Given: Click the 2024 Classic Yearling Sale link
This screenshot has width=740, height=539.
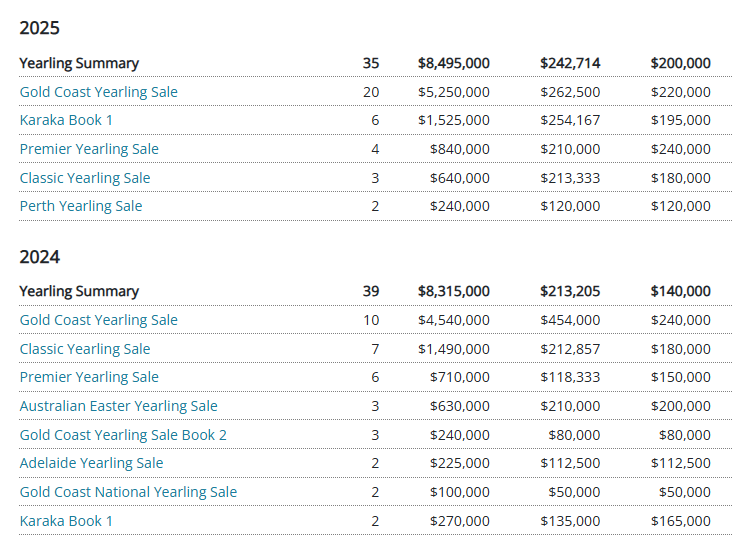Looking at the screenshot, I should pos(85,349).
